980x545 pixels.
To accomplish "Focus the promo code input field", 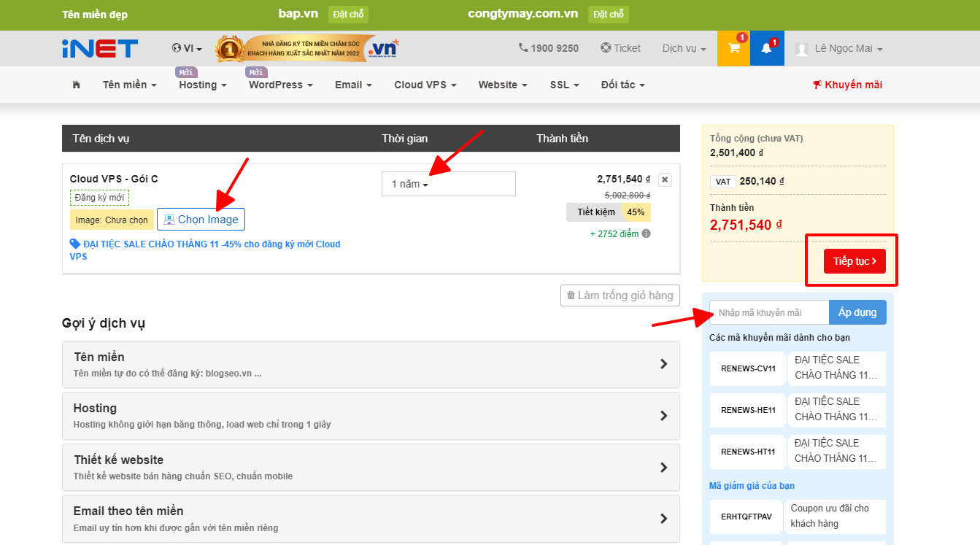I will 769,312.
